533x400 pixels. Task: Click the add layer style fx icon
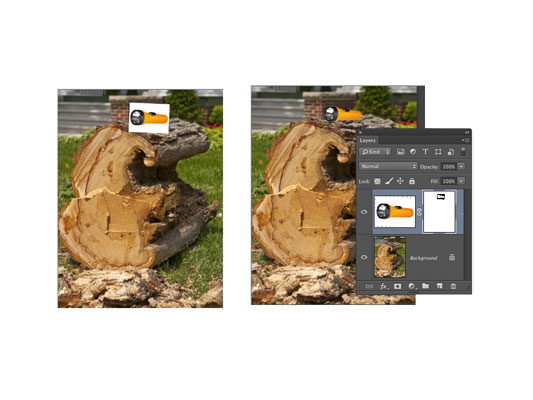[x=384, y=286]
